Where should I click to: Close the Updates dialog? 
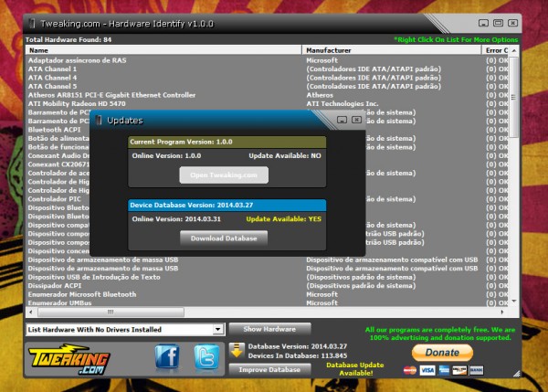(x=356, y=120)
